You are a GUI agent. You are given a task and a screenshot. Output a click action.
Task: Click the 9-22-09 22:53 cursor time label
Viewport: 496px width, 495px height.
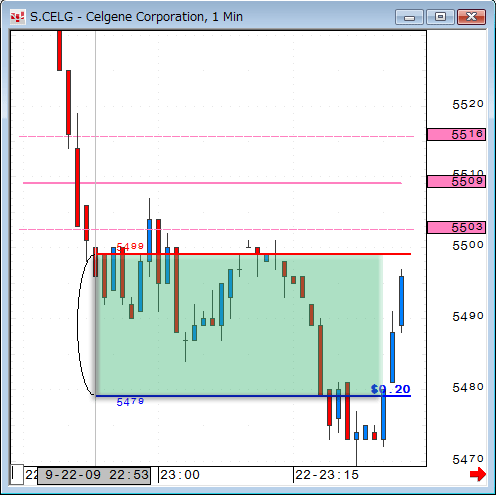[94, 476]
